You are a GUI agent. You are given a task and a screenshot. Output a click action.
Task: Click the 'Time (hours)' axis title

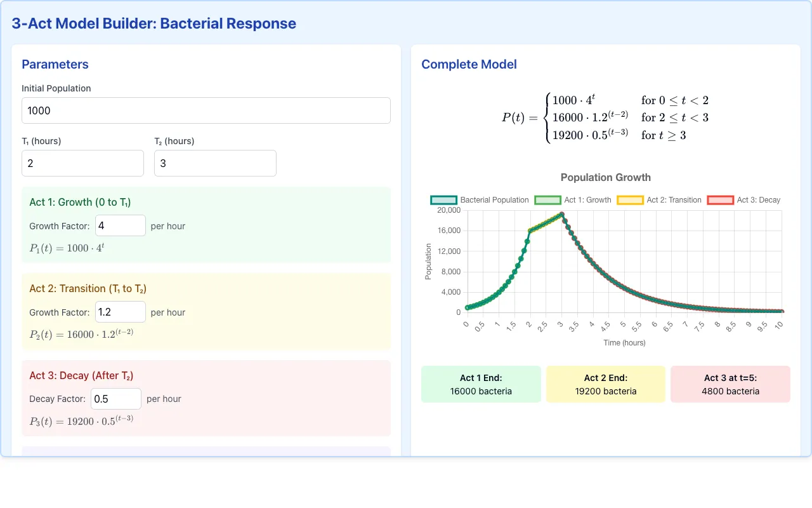tap(624, 343)
